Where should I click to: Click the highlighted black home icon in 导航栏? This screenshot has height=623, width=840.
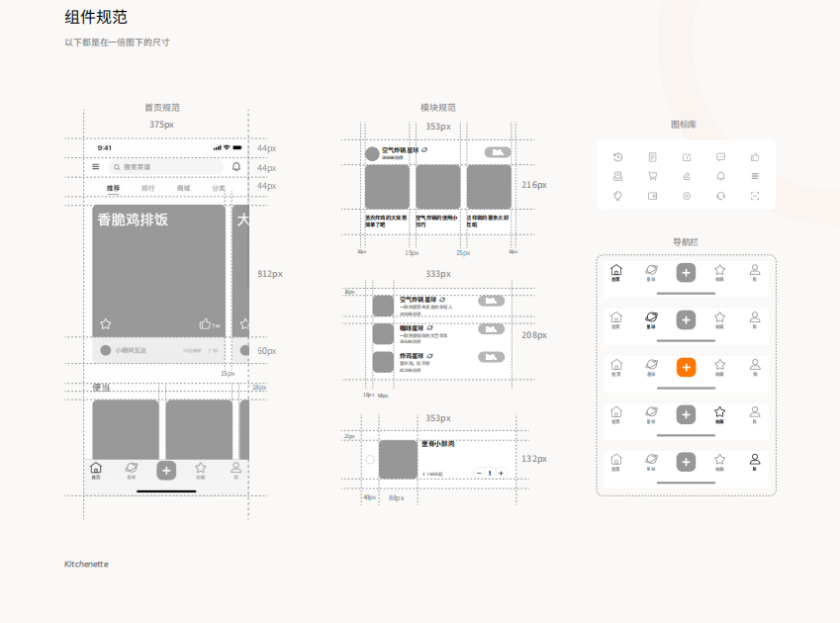tap(616, 270)
